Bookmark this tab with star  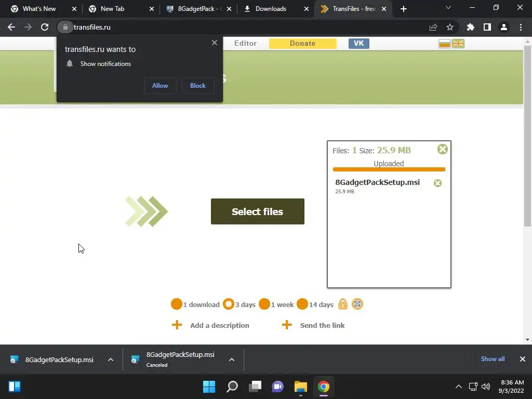[x=449, y=27]
